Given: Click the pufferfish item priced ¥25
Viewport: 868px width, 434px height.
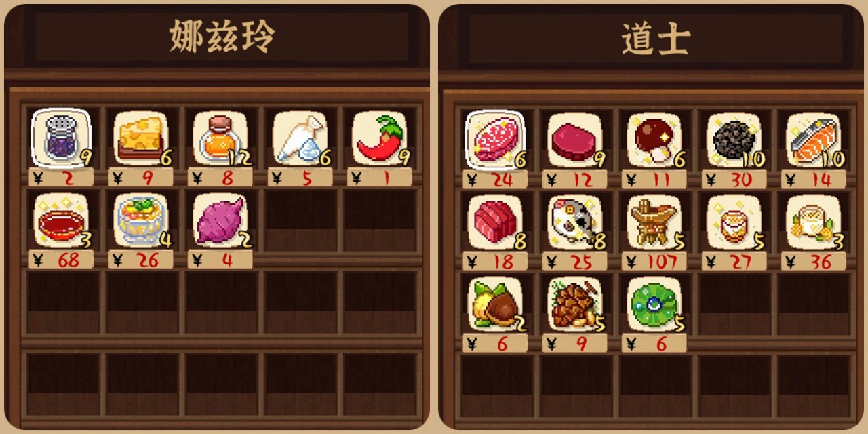Looking at the screenshot, I should 574,222.
